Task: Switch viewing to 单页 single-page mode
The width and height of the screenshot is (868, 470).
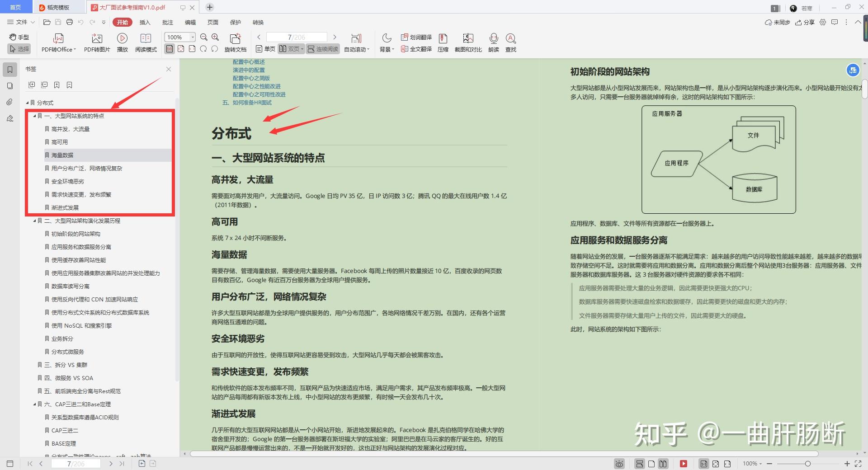Action: pos(266,49)
